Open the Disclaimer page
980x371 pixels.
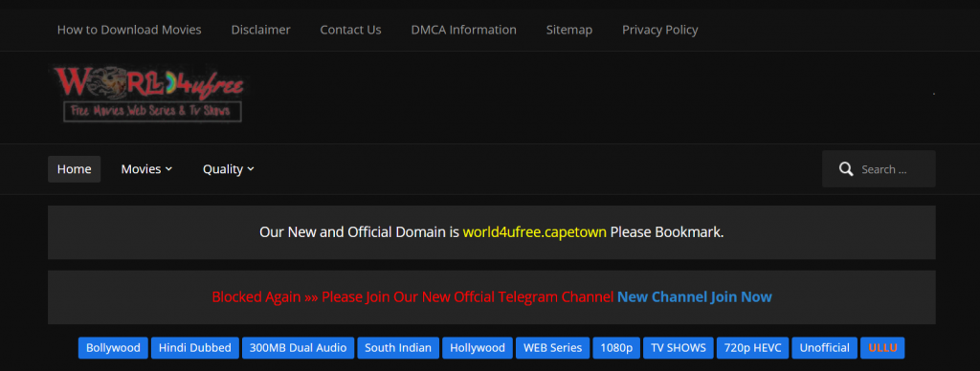(260, 30)
